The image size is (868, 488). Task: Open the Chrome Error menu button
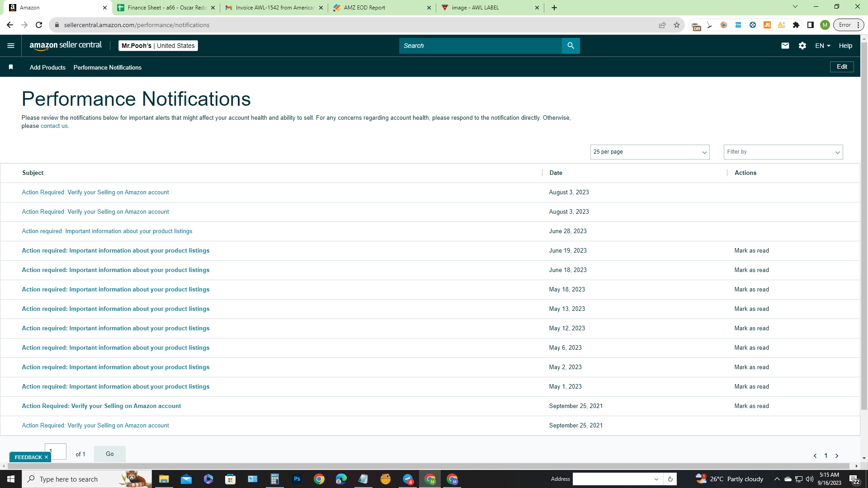pos(849,25)
